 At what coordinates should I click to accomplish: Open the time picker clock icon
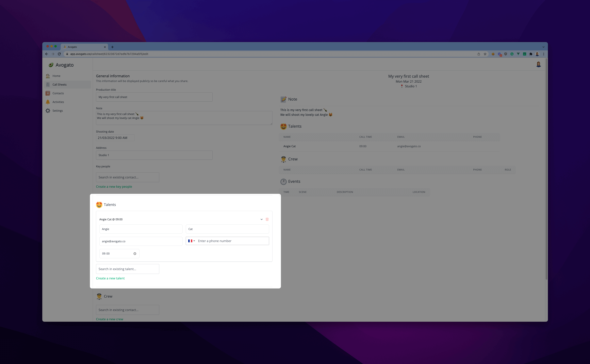click(x=135, y=254)
